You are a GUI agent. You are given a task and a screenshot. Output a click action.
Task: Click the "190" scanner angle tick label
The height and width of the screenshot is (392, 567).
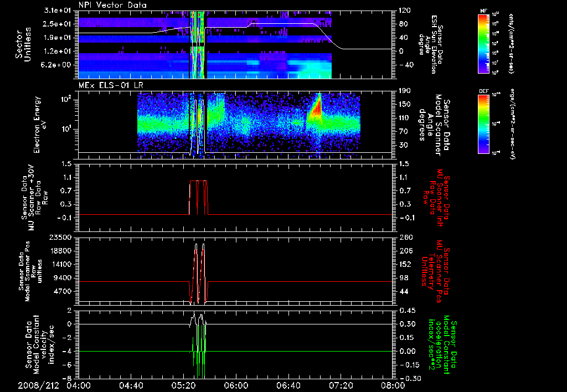[405, 91]
